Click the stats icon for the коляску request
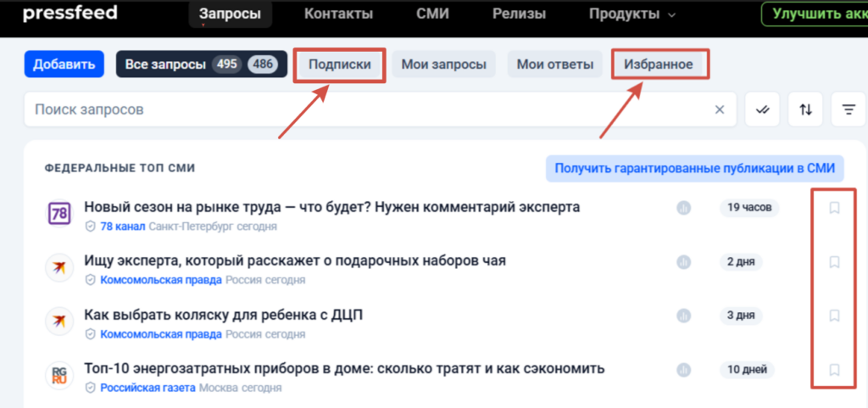868x408 pixels. pyautogui.click(x=684, y=316)
